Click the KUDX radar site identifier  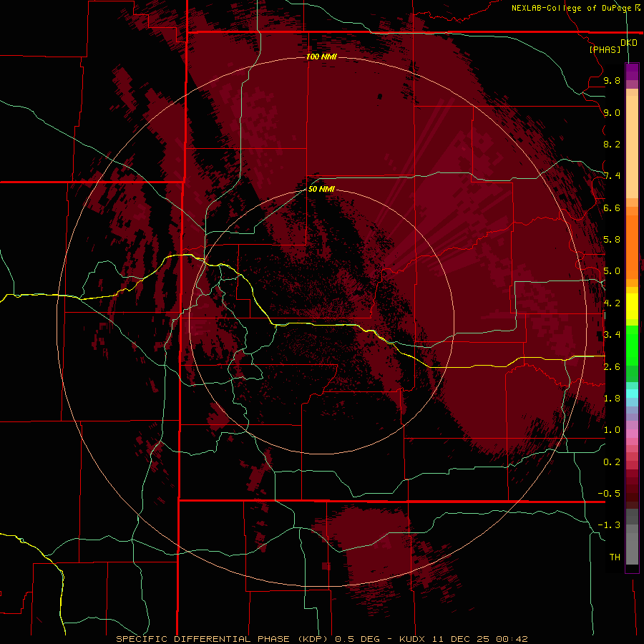[412, 639]
